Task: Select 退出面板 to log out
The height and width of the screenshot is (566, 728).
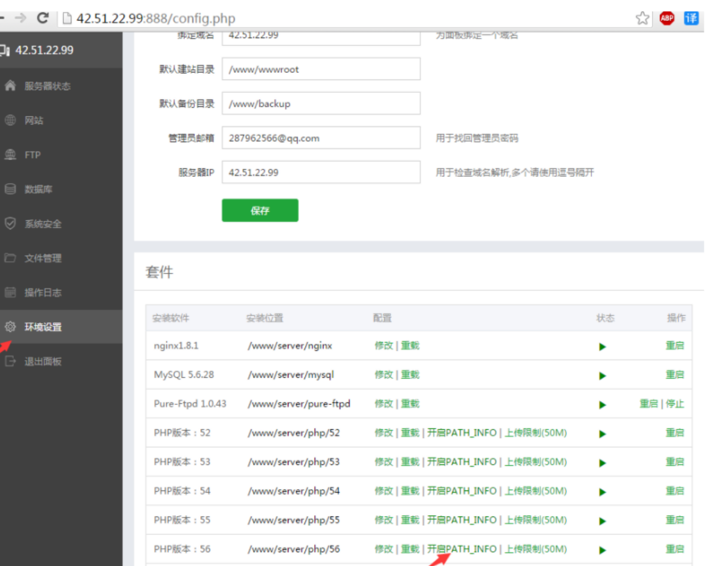Action: coord(43,361)
